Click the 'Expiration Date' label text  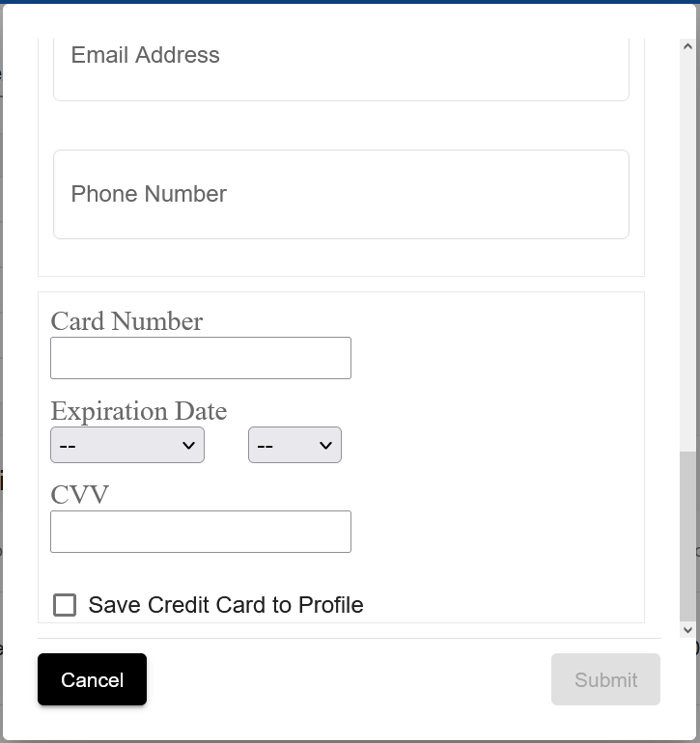[x=139, y=411]
